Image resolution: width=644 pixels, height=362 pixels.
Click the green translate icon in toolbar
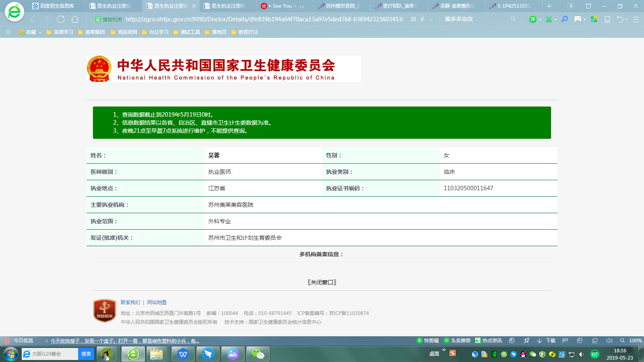coord(533,19)
